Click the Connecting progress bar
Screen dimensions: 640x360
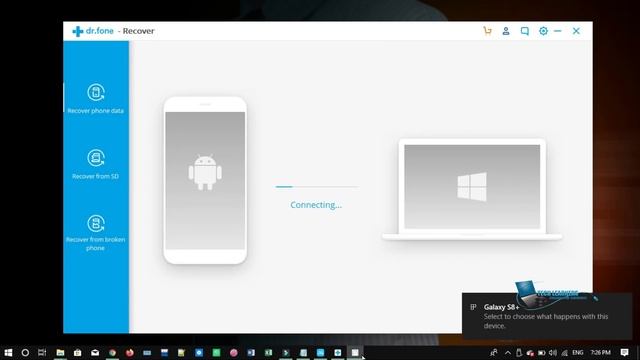pos(317,187)
